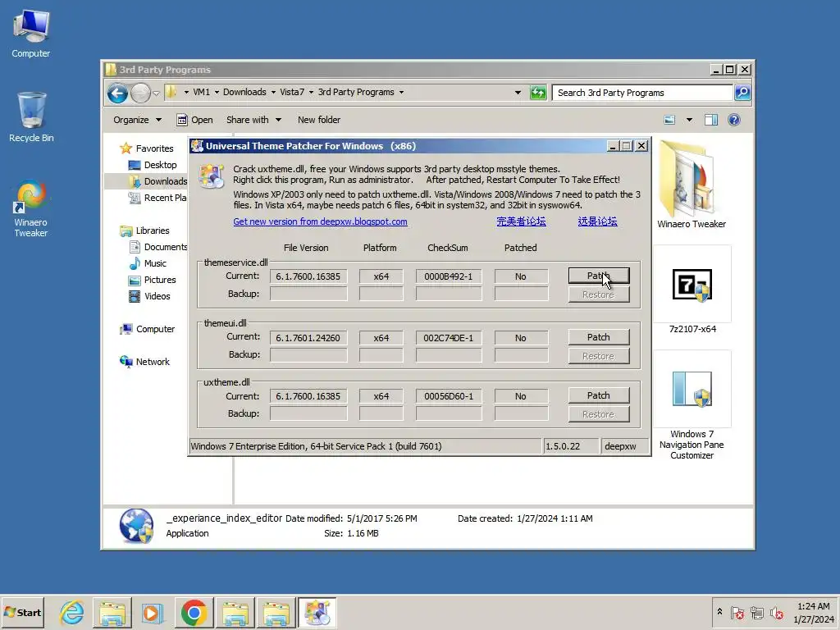The image size is (840, 630).
Task: Click the Start button
Action: tap(22, 612)
